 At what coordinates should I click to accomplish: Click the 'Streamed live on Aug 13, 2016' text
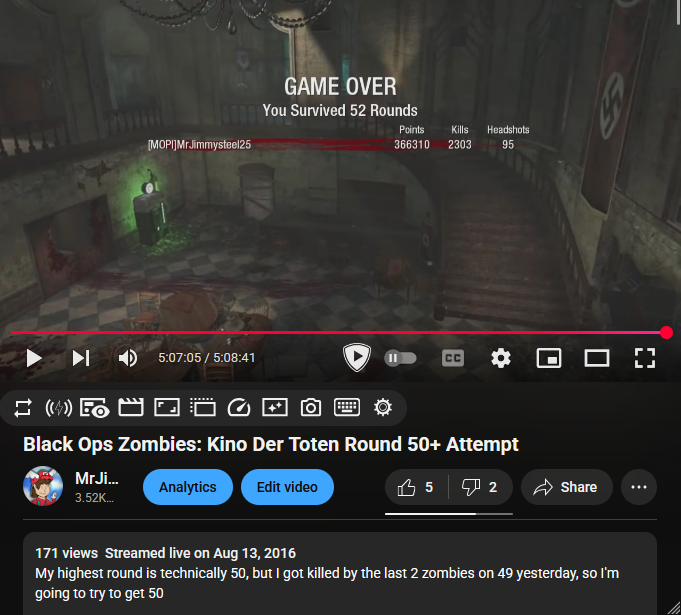pos(200,553)
